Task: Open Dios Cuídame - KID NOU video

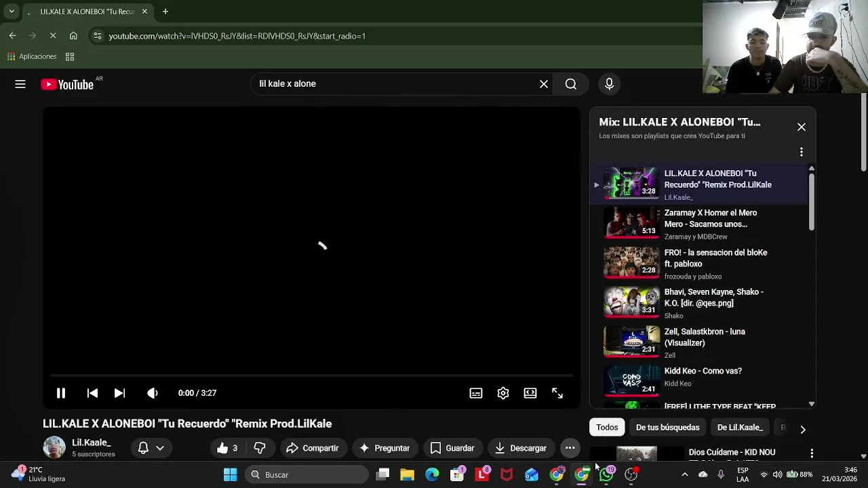Action: click(x=732, y=452)
